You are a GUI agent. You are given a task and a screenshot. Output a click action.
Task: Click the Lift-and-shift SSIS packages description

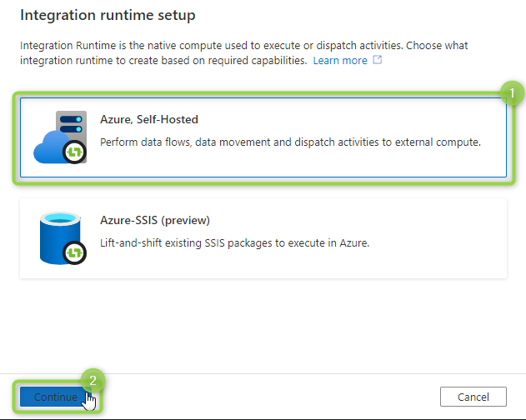tap(235, 242)
